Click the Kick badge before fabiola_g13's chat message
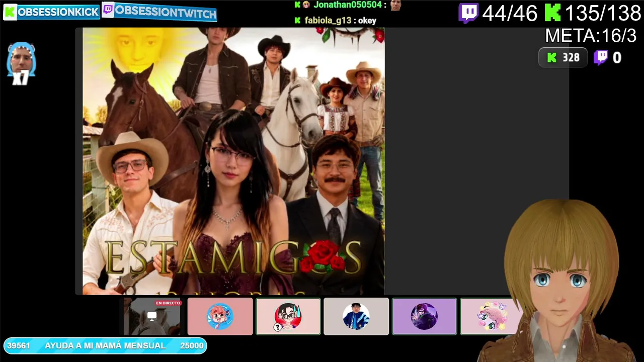 point(297,21)
